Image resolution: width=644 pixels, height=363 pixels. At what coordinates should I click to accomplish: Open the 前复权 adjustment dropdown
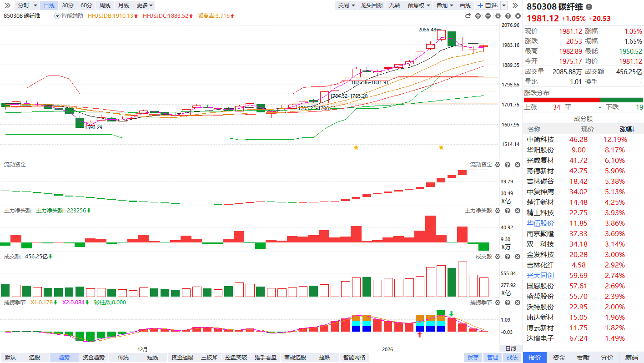pyautogui.click(x=418, y=5)
